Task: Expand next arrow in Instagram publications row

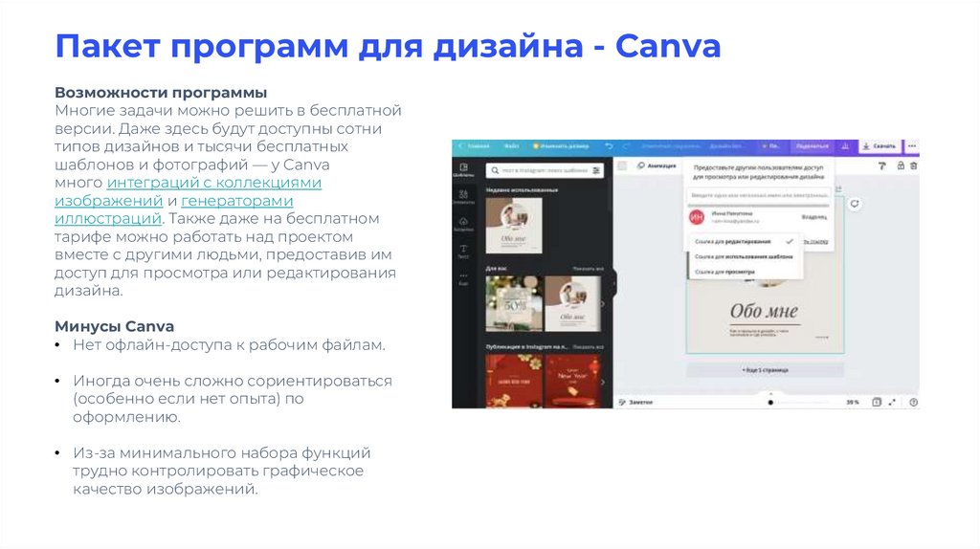Action: [x=603, y=382]
